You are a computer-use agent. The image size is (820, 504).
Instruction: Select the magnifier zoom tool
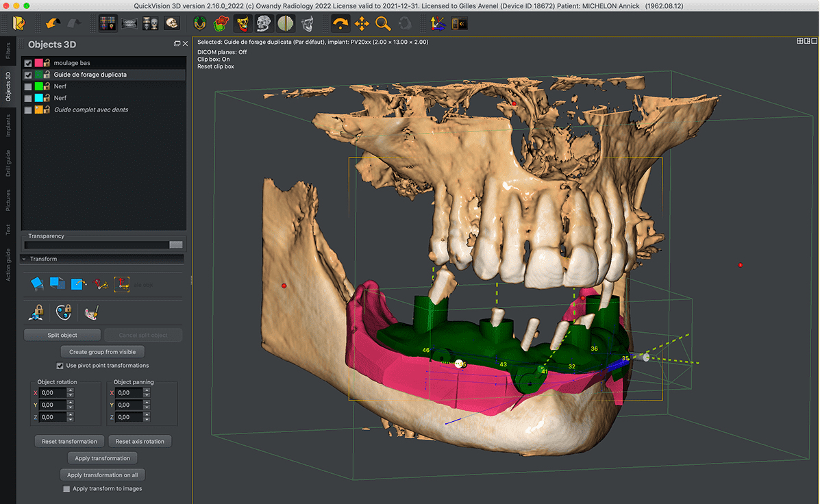[x=383, y=24]
